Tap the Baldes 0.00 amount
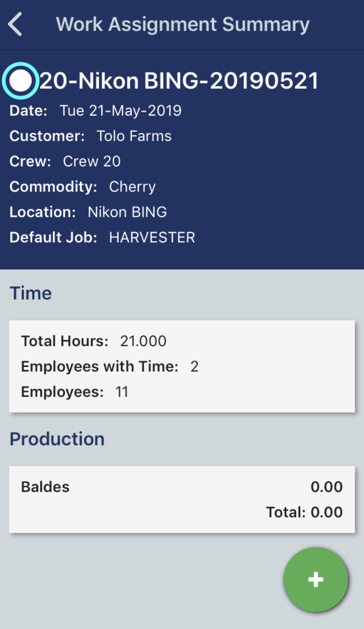Viewport: 364px width, 629px height. point(327,487)
